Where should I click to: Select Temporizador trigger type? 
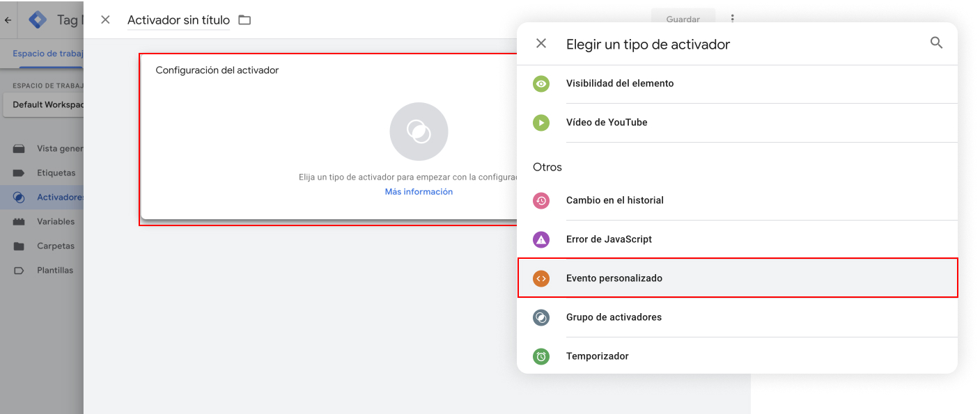click(x=738, y=356)
